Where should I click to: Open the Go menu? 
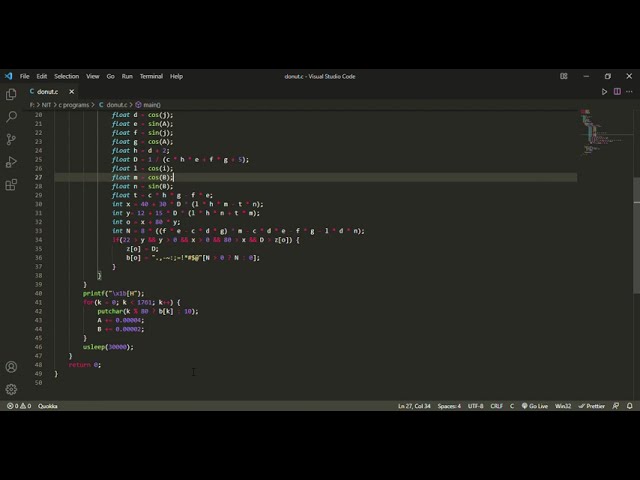point(110,76)
